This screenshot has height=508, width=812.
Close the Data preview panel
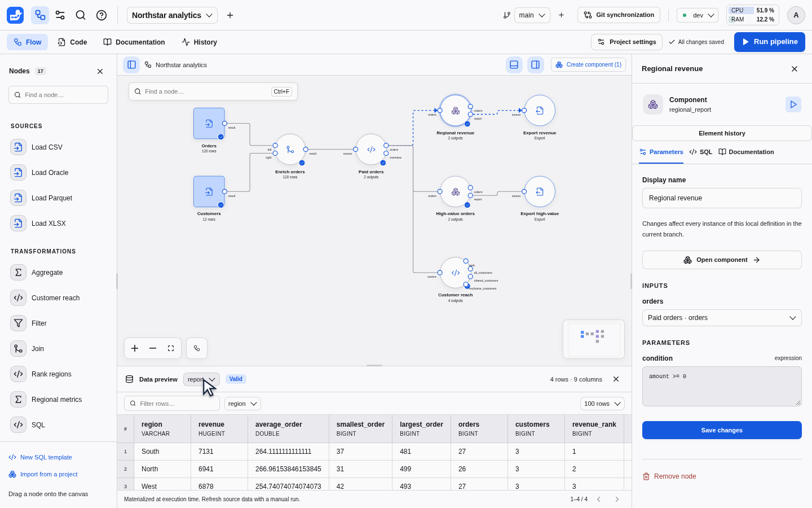tap(616, 379)
